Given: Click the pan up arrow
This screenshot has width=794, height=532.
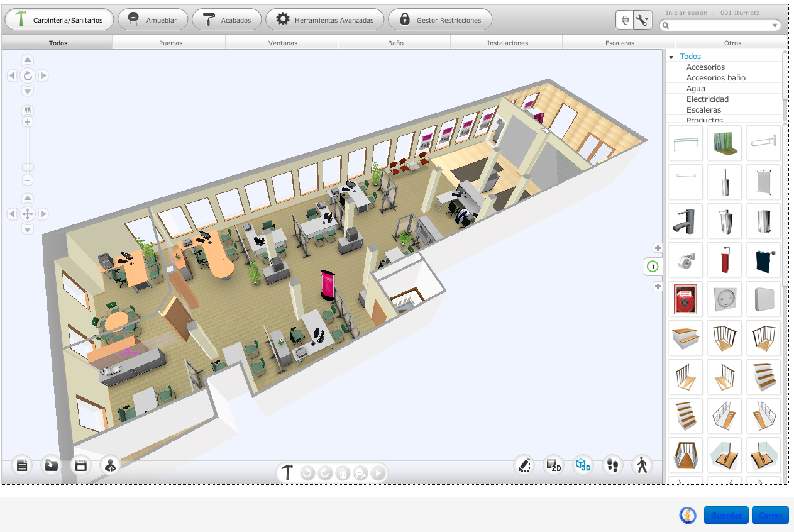Looking at the screenshot, I should (x=28, y=199).
